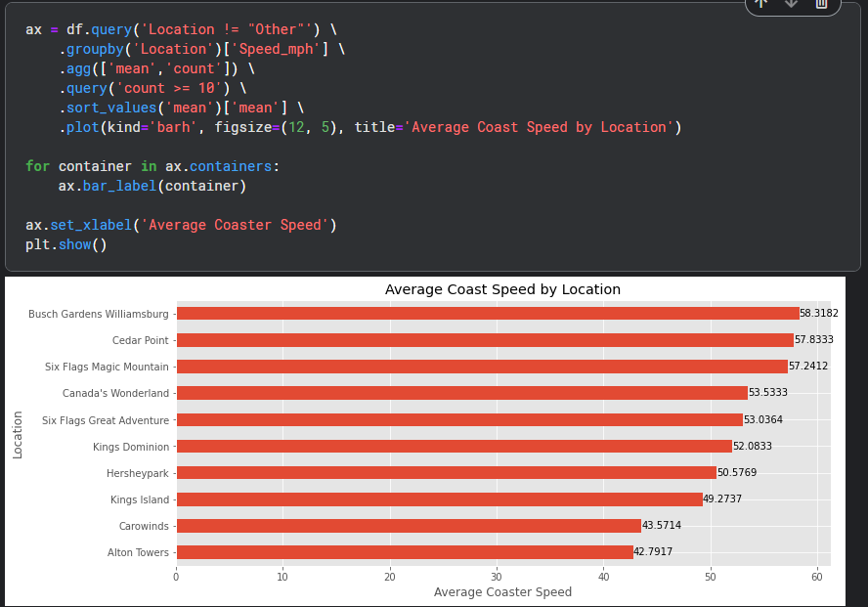Click the red bar for Kings Dominion
The image size is (868, 607).
click(455, 446)
